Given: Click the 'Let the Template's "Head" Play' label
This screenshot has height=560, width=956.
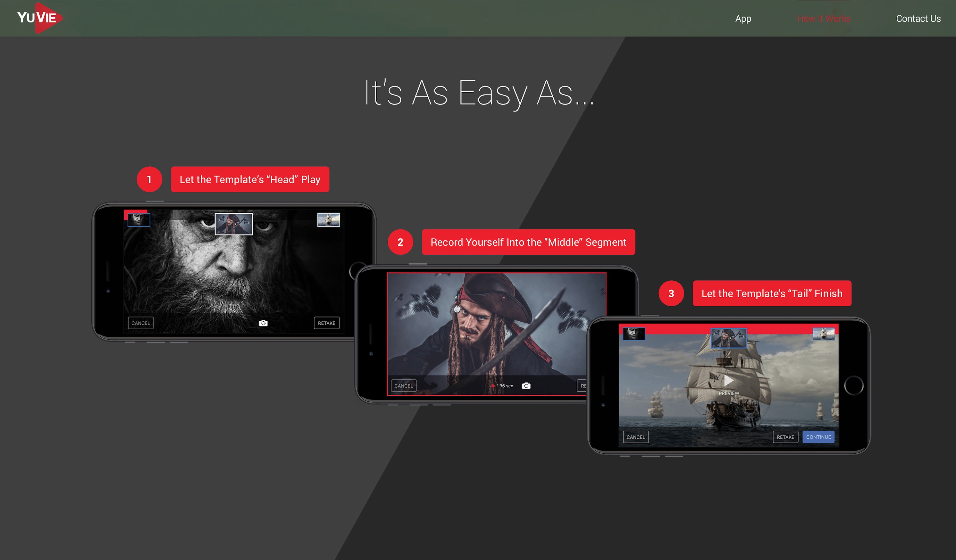Looking at the screenshot, I should coord(250,179).
